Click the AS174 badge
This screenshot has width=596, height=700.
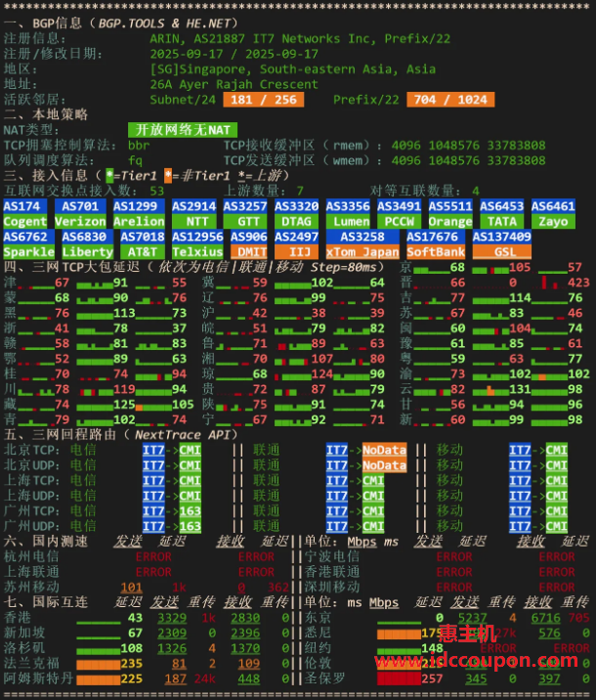25,206
